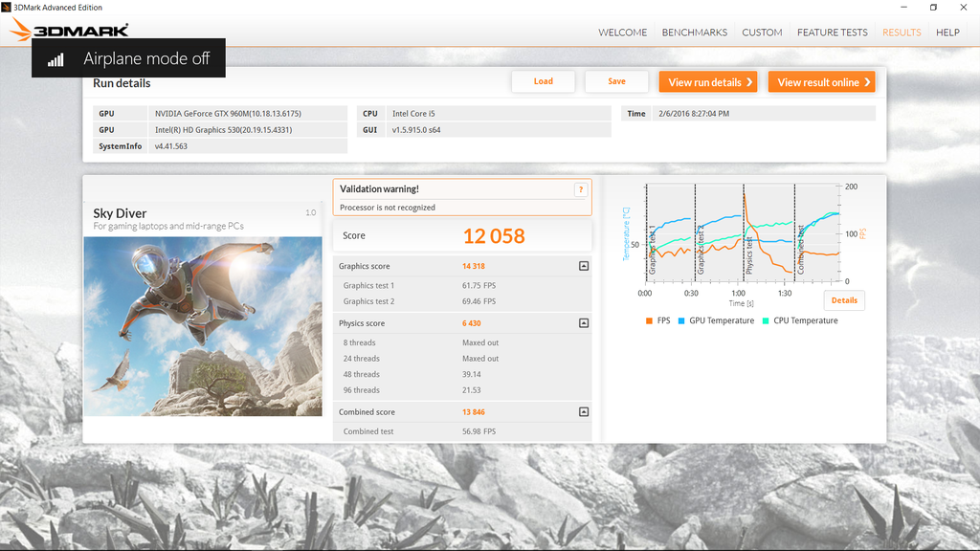Select the RESULTS tab
This screenshot has height=551, width=980.
tap(902, 33)
